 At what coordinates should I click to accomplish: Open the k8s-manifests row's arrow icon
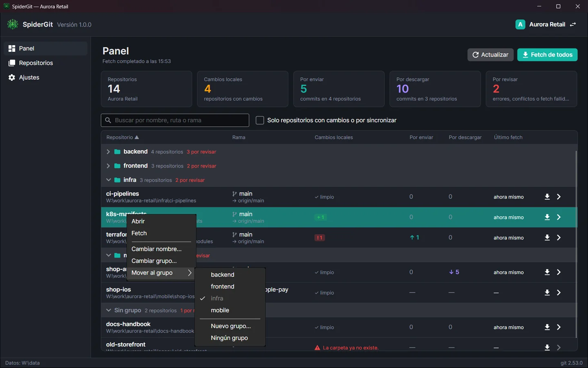tap(559, 217)
